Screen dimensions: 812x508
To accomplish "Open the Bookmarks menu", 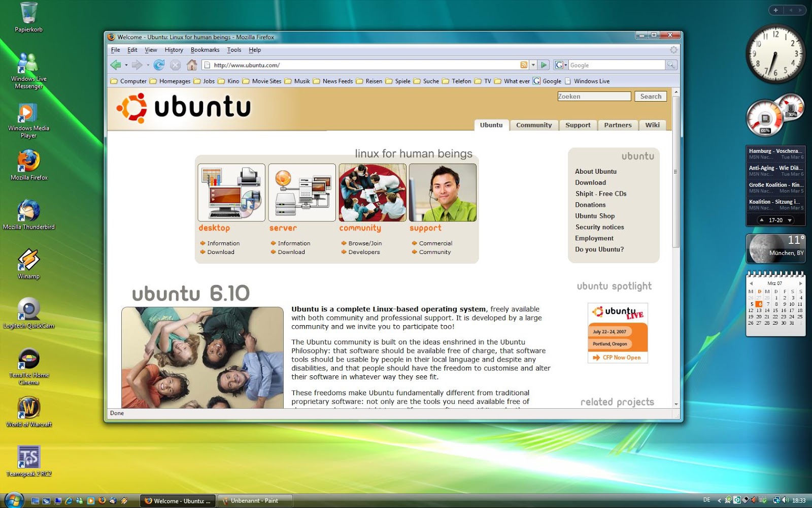I will point(205,50).
